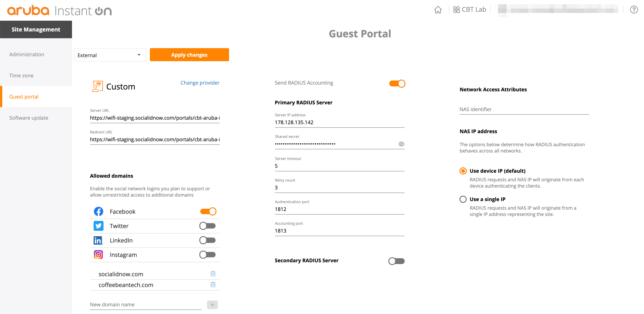Open the help question mark icon
Viewport: 644px width, 314px height.
[634, 10]
